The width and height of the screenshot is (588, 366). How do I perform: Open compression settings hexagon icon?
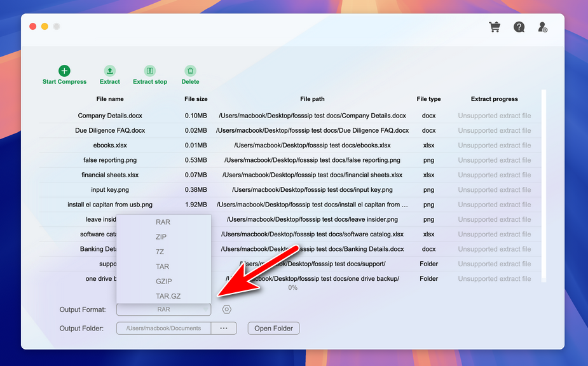tap(227, 309)
